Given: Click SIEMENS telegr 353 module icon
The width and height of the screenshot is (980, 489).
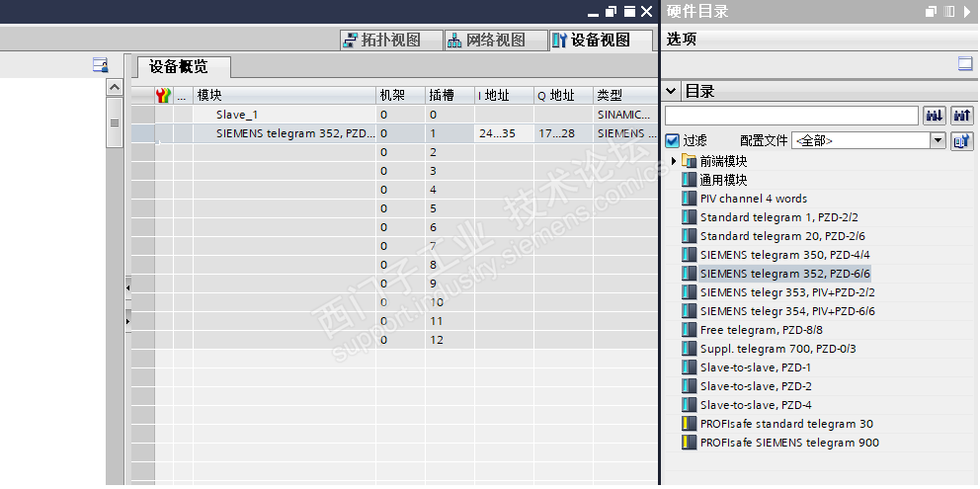Looking at the screenshot, I should 689,292.
